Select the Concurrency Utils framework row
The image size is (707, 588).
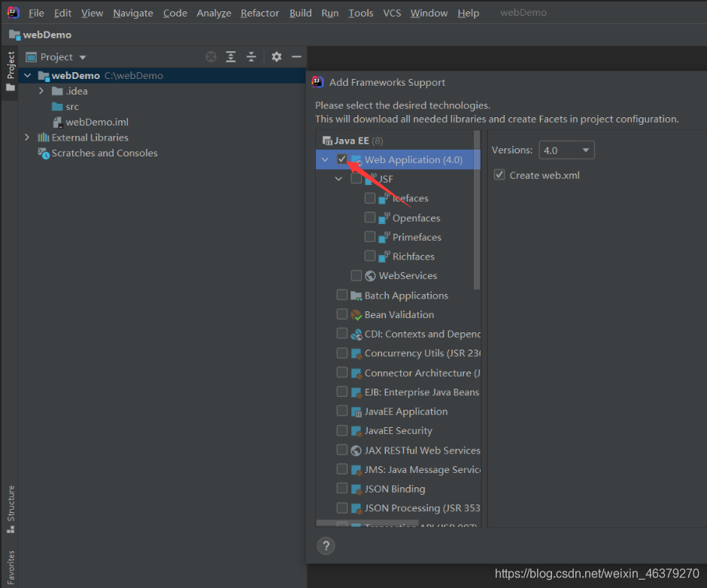(398, 353)
